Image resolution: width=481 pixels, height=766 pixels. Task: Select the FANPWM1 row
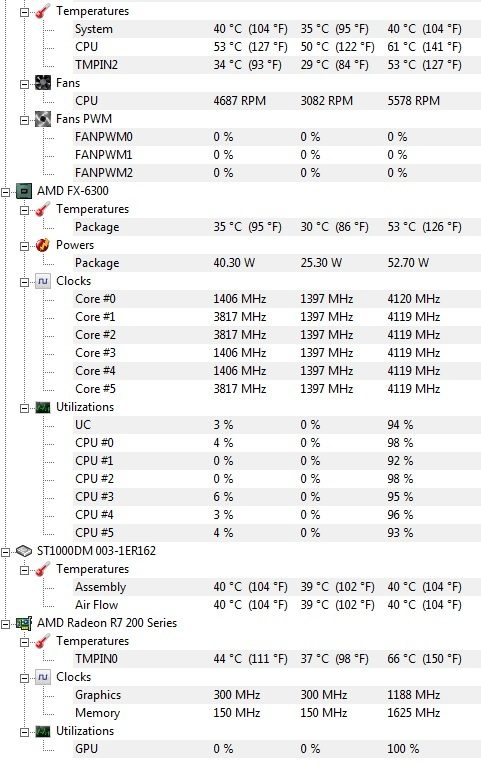pos(276,155)
